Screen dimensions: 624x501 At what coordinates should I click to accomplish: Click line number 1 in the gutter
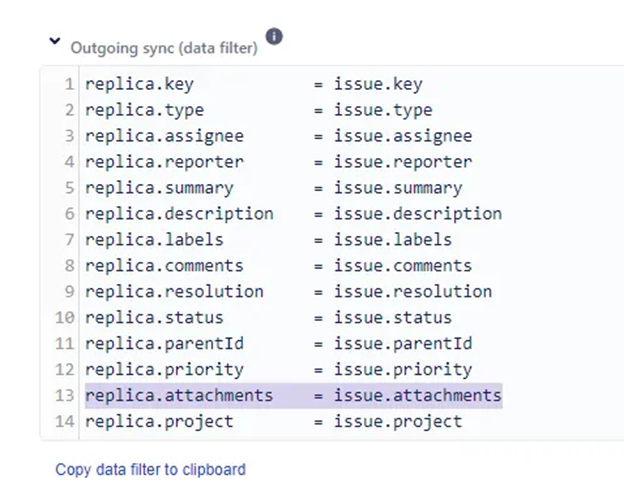[69, 84]
